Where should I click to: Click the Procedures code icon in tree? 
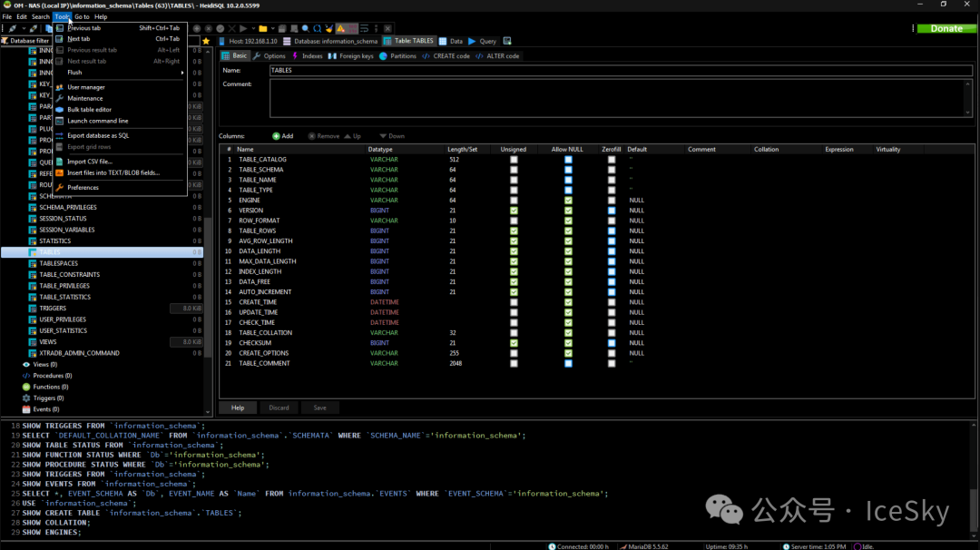26,376
